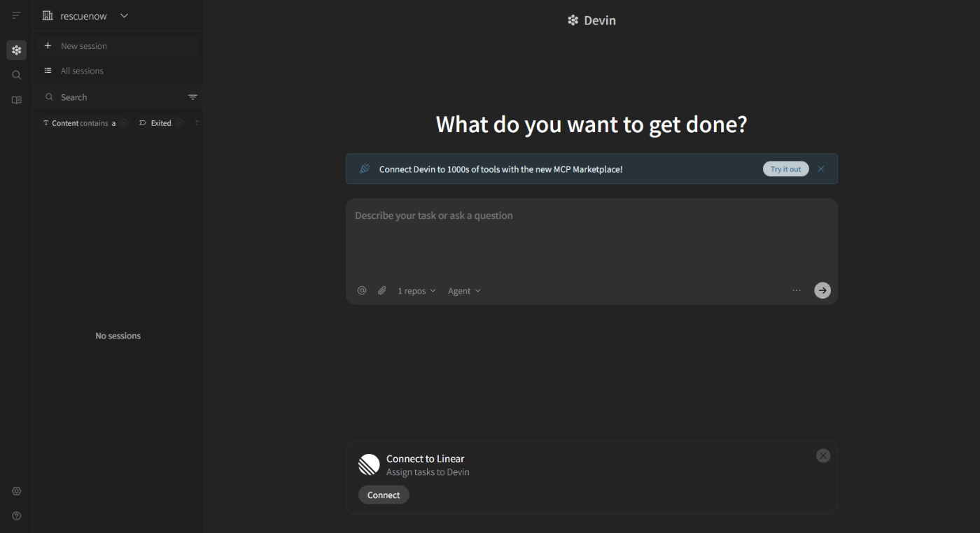Open settings via the gear icon

[x=17, y=491]
